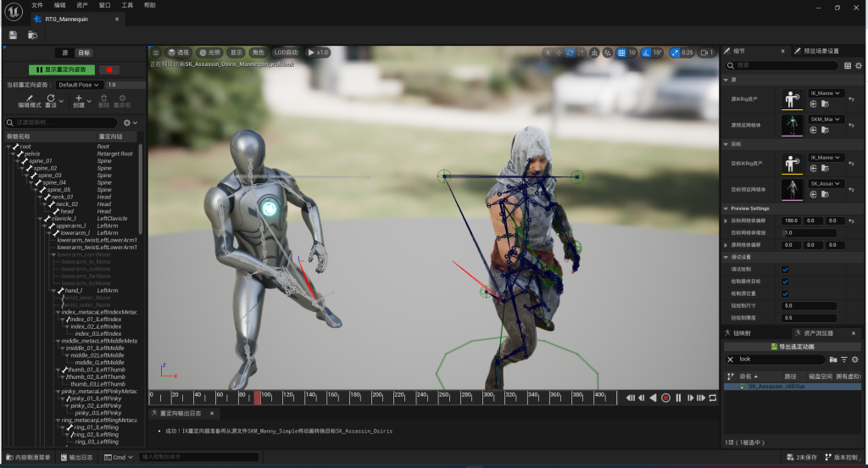
Task: Click the browse to asset icon in toolbar
Action: click(32, 35)
